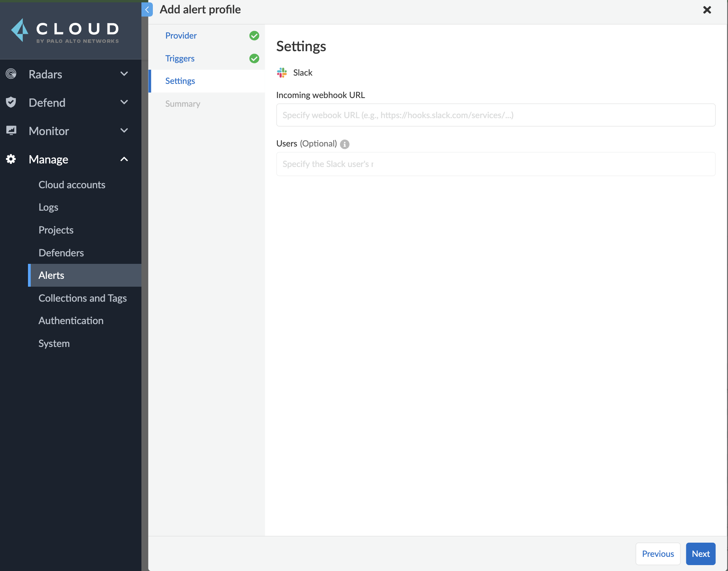Click the Incoming webhook URL label

tap(321, 95)
